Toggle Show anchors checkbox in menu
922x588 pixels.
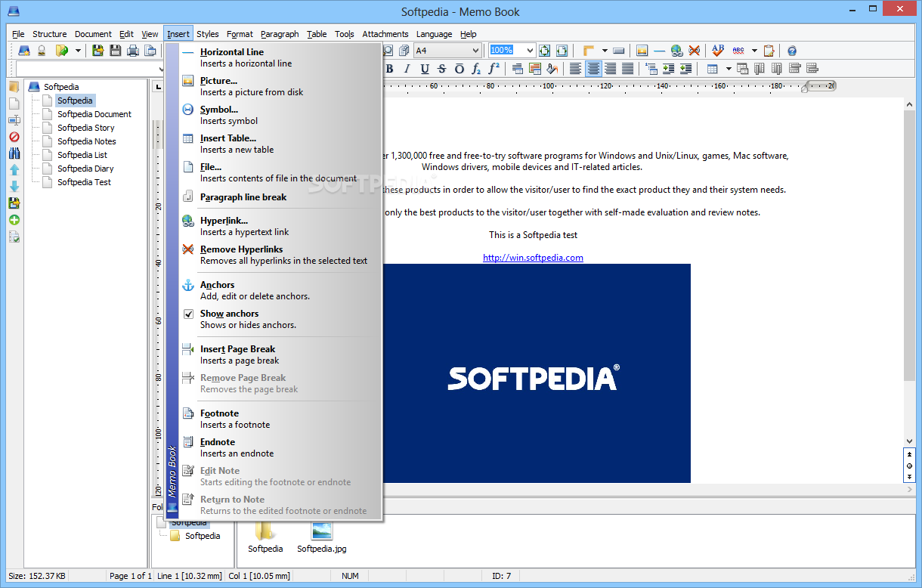tap(188, 314)
